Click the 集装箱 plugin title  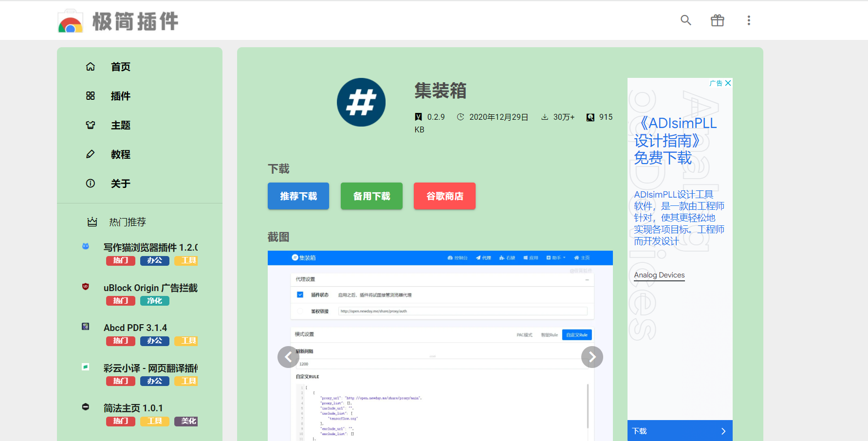tap(441, 91)
